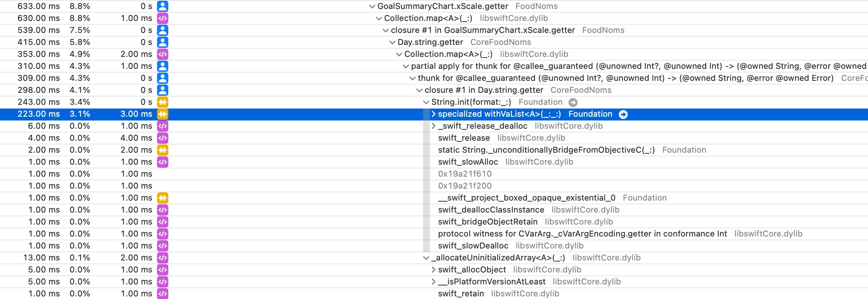Collapse closure #1 in GoalSummaryChart.xScale.getter
The height and width of the screenshot is (299, 868).
pos(385,30)
